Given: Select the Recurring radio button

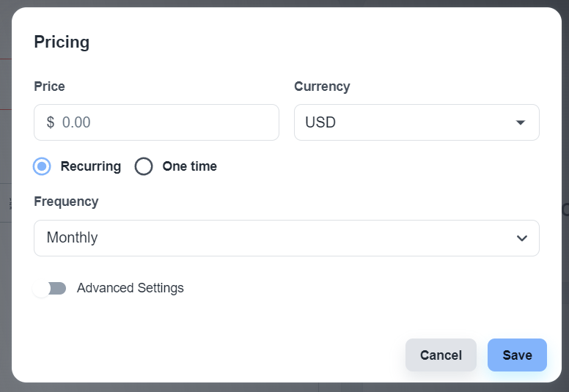Looking at the screenshot, I should [43, 166].
